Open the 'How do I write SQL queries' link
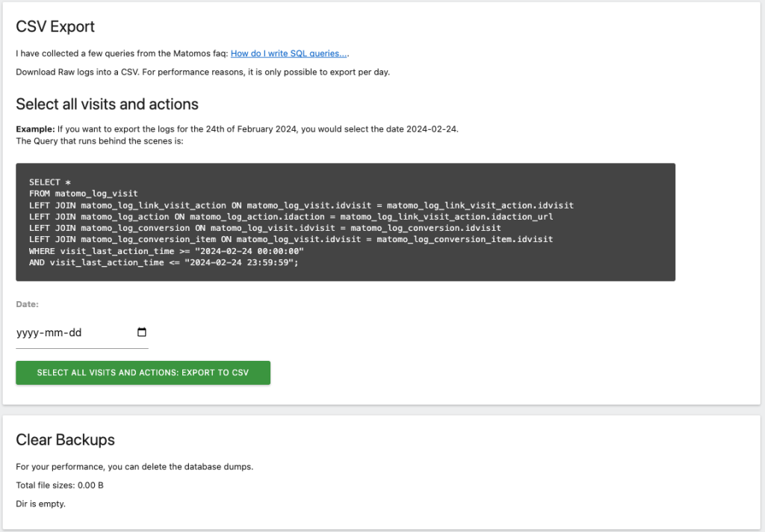The width and height of the screenshot is (765, 532). pyautogui.click(x=288, y=54)
